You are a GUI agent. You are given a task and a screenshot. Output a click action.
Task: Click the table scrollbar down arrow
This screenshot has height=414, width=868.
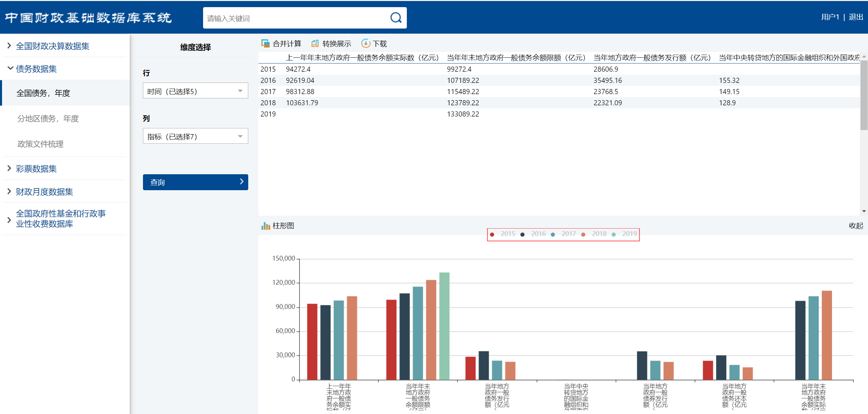(864, 211)
